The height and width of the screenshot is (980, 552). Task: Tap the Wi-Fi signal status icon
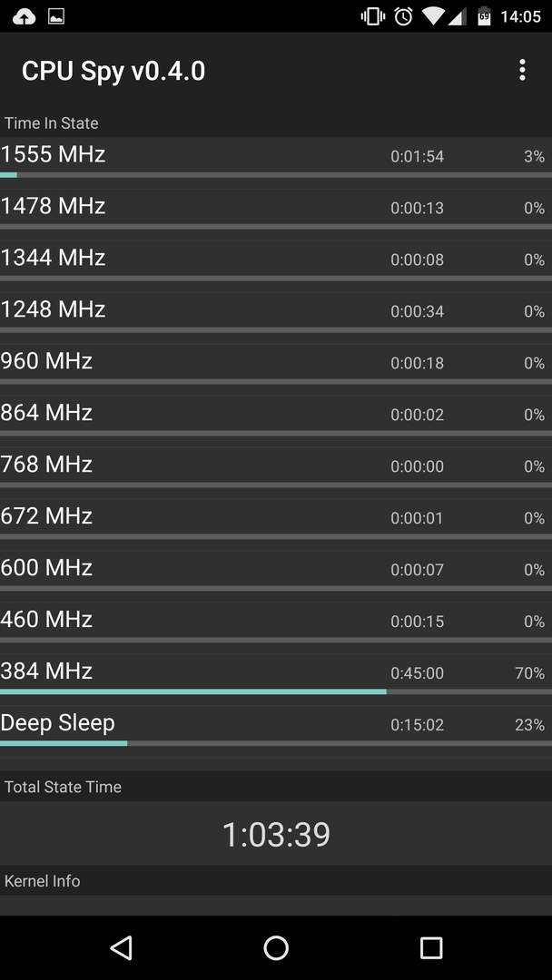tap(432, 16)
